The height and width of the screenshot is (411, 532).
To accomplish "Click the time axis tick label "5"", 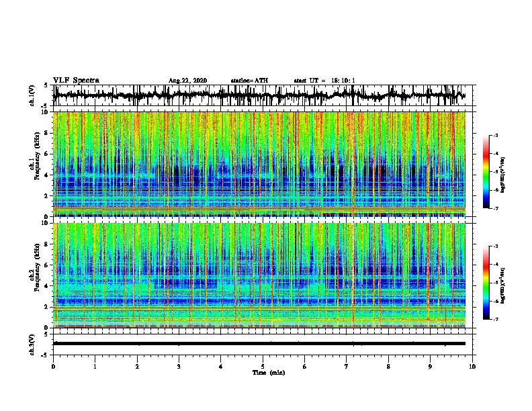I will pos(263,367).
